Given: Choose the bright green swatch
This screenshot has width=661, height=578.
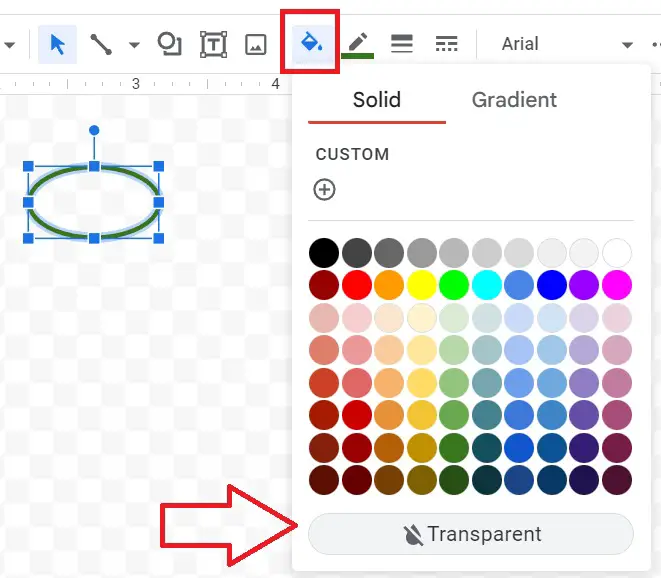Looking at the screenshot, I should 454,285.
